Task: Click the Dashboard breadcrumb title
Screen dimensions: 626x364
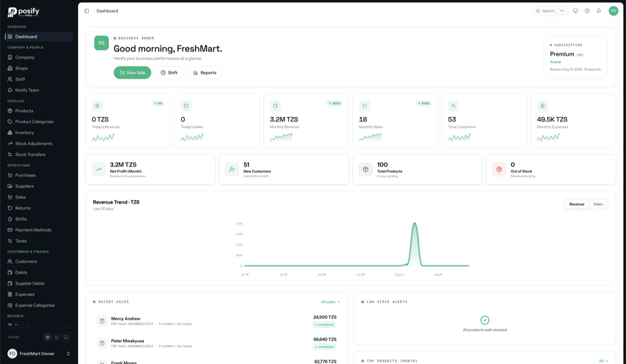Action: click(107, 11)
